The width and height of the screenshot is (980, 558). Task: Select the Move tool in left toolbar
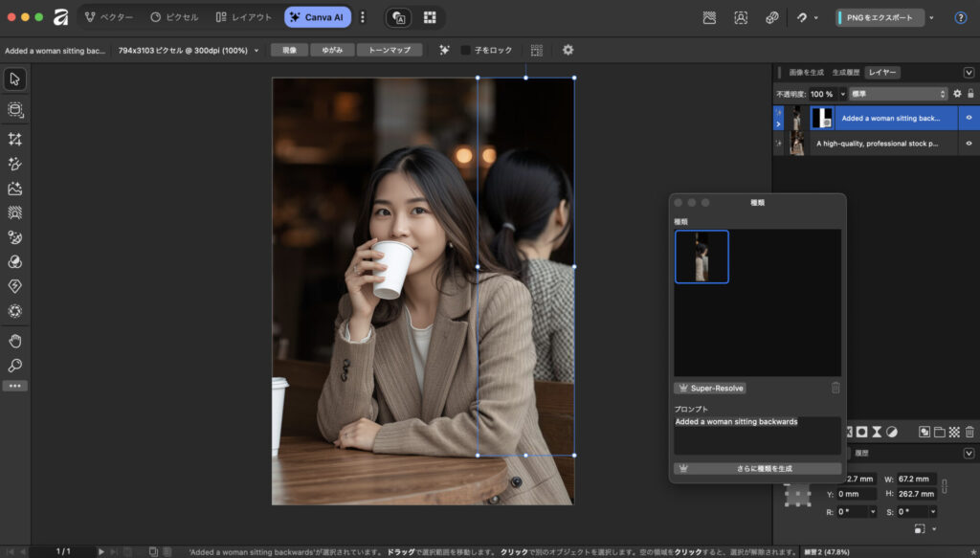click(14, 78)
